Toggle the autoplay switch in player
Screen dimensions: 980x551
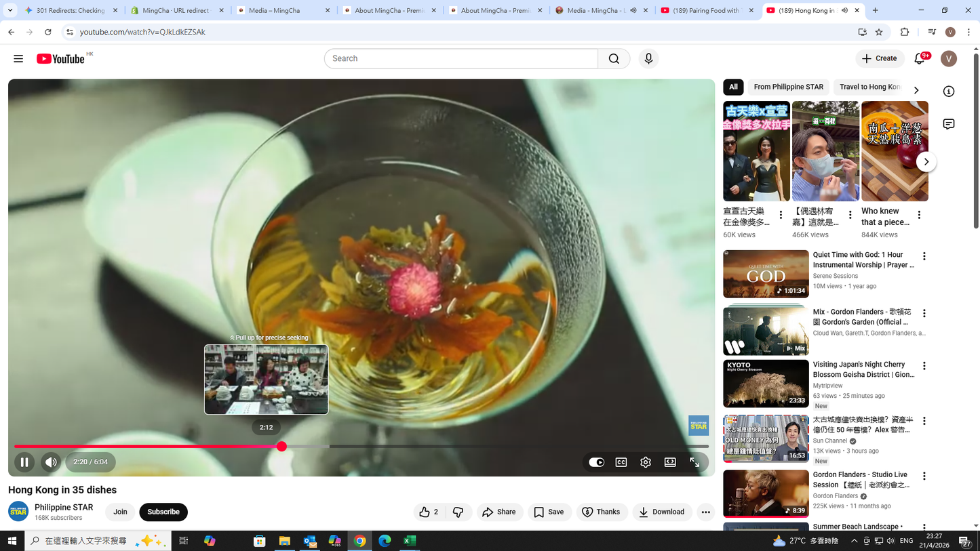[596, 462]
